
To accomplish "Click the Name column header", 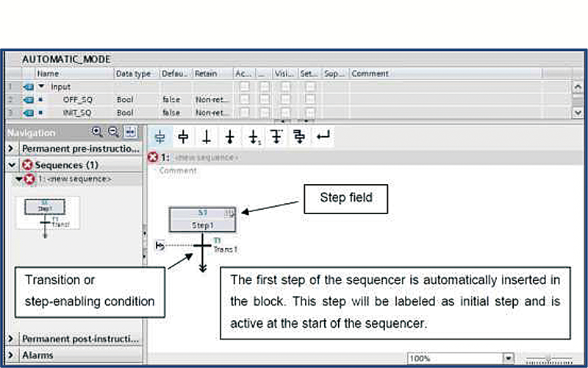I will click(x=49, y=74).
